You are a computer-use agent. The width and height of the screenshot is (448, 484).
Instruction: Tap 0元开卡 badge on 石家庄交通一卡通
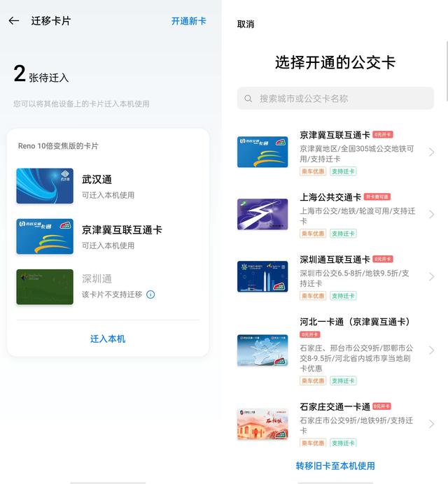tap(382, 406)
